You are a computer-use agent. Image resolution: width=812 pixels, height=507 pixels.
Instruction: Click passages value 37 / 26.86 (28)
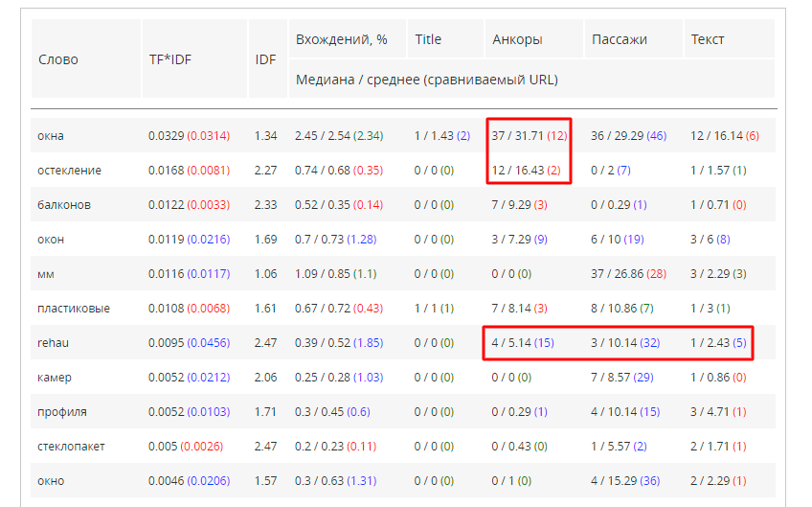pos(629,274)
